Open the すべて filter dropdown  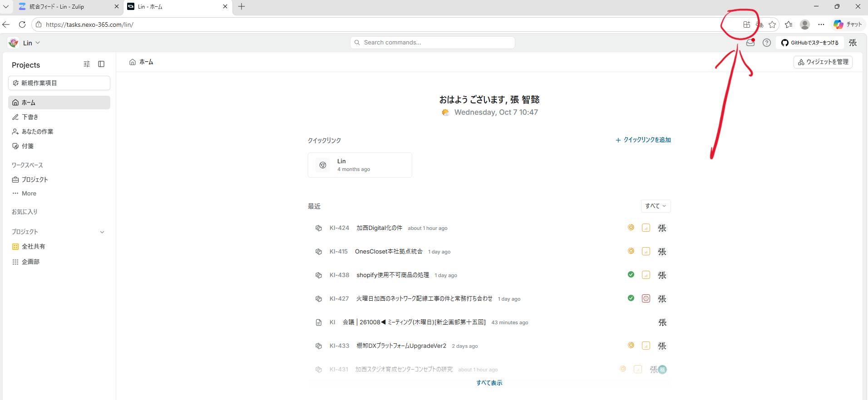click(656, 206)
